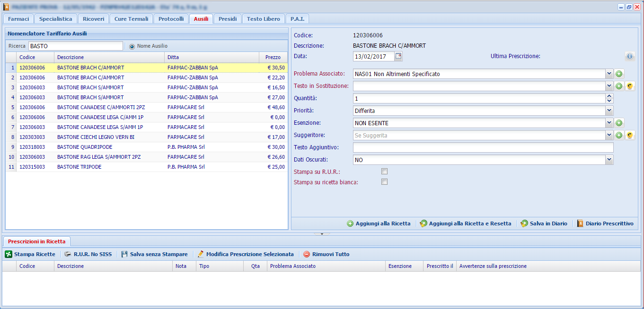Select the BASTONE CIECHI LEGNO VERN BI row
Viewport: 644px width, 309px height.
[147, 137]
